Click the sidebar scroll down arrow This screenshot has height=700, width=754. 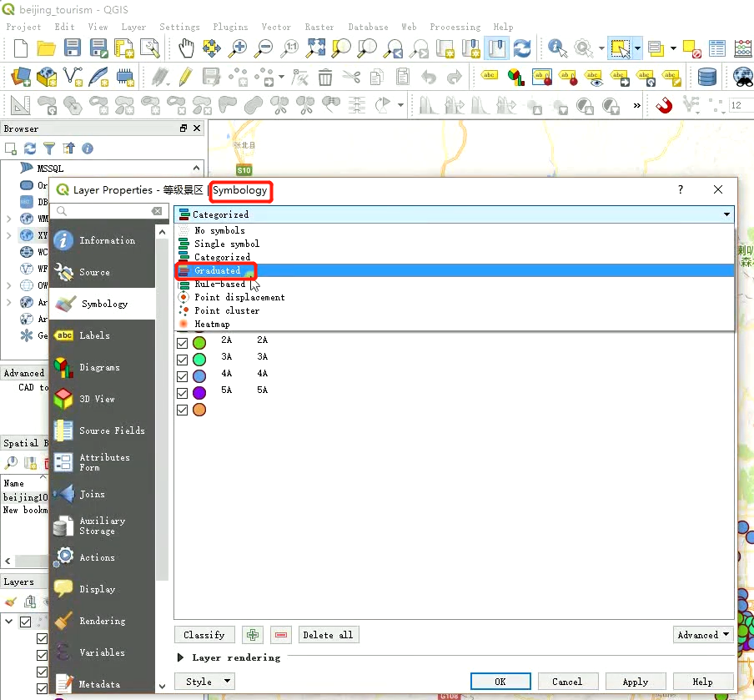[x=162, y=686]
